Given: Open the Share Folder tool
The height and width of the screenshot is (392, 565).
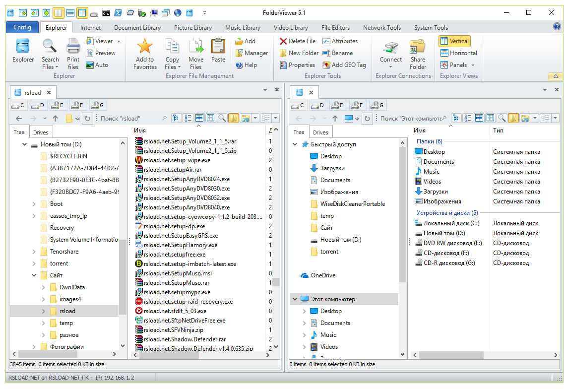Looking at the screenshot, I should click(418, 54).
